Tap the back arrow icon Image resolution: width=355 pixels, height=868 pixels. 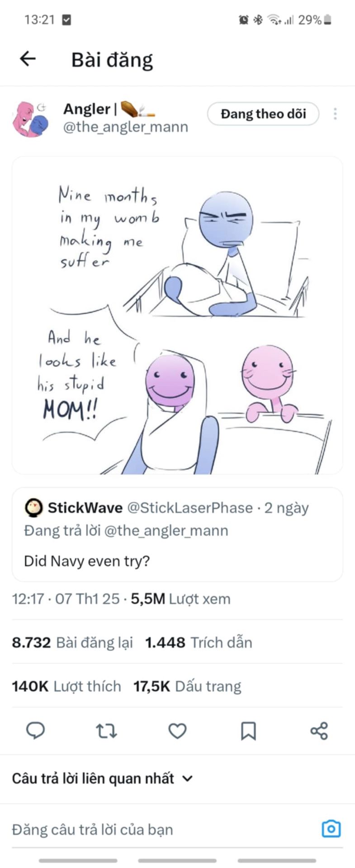tap(28, 59)
